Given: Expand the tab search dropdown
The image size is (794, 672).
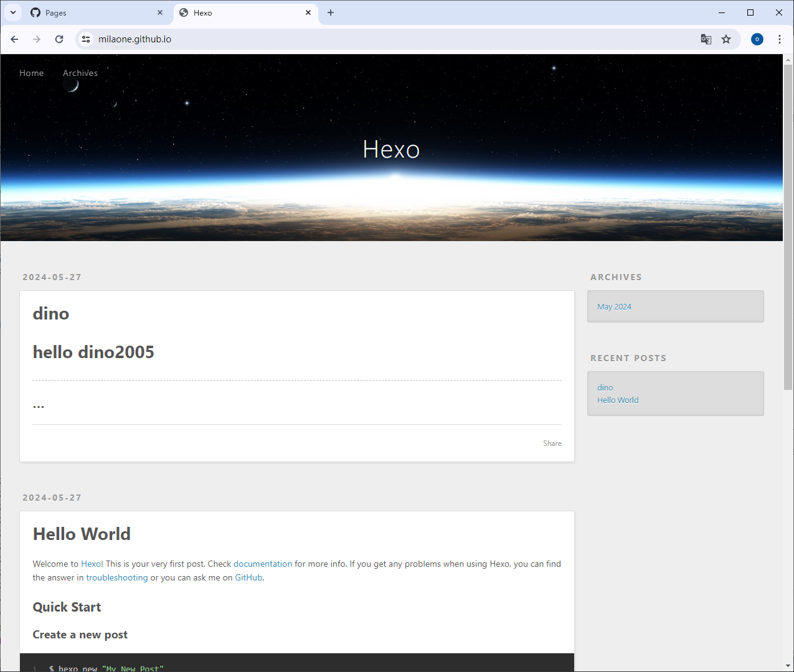Looking at the screenshot, I should [13, 12].
